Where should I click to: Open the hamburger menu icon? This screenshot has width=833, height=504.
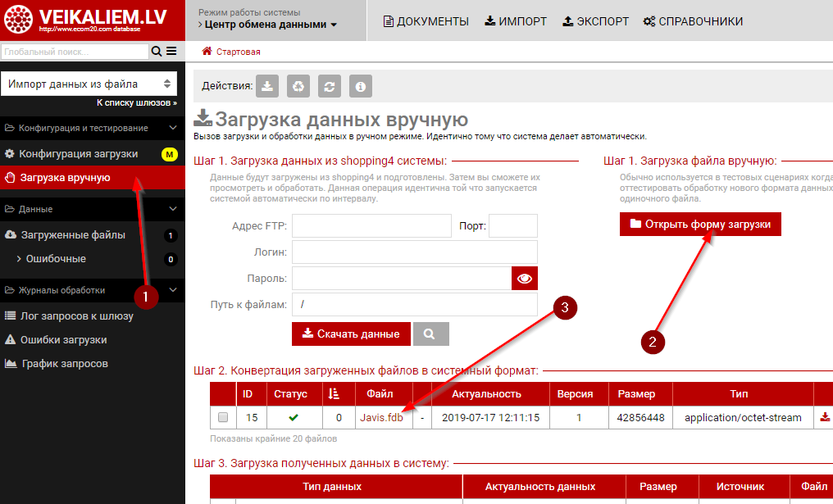click(171, 52)
